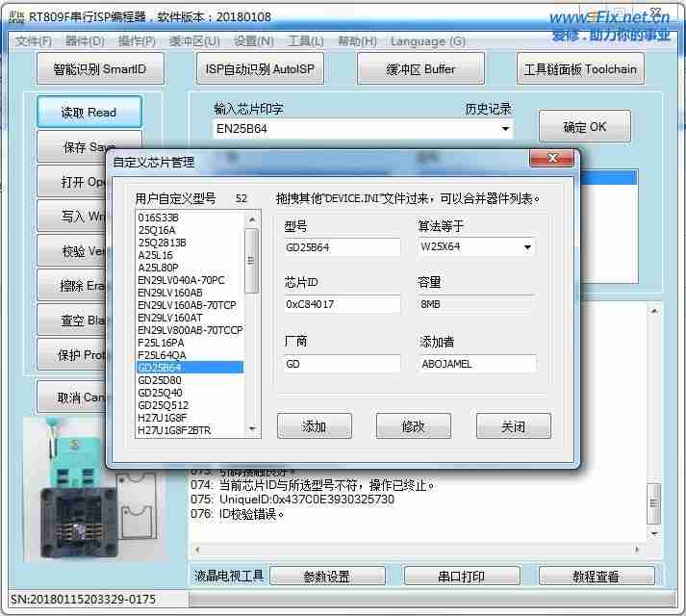This screenshot has height=616, width=686.
Task: Open the 器件(D) menu
Action: (85, 41)
